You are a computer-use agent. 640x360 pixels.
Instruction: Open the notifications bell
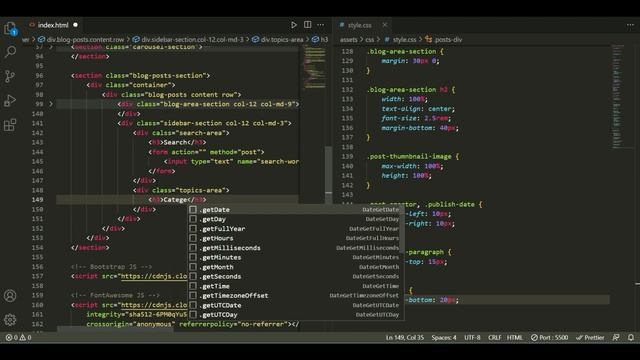point(631,338)
